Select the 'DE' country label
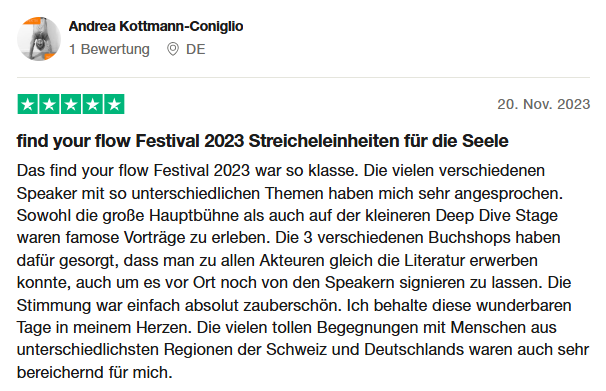This screenshot has height=391, width=606. click(196, 49)
